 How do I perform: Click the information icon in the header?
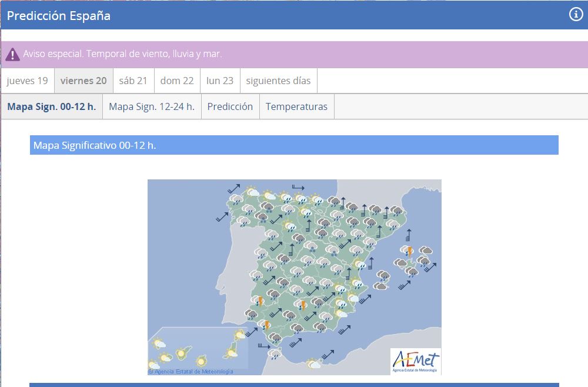(576, 15)
